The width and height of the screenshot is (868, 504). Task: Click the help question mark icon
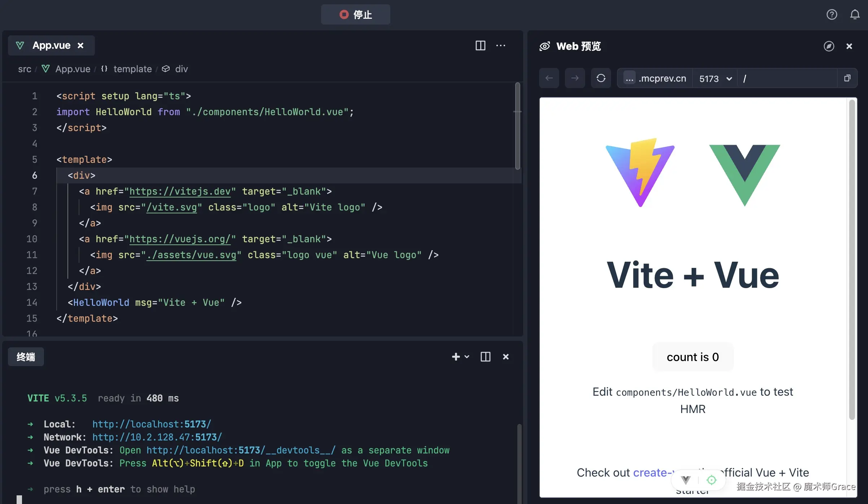tap(832, 14)
